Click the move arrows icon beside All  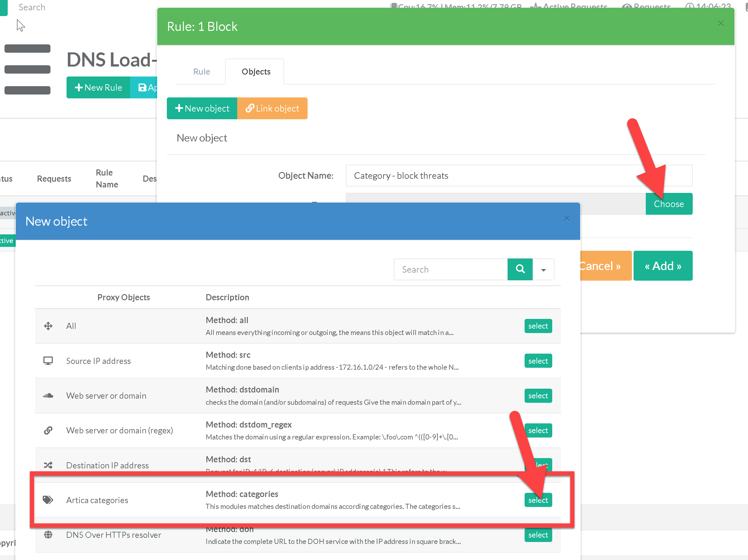tap(48, 326)
